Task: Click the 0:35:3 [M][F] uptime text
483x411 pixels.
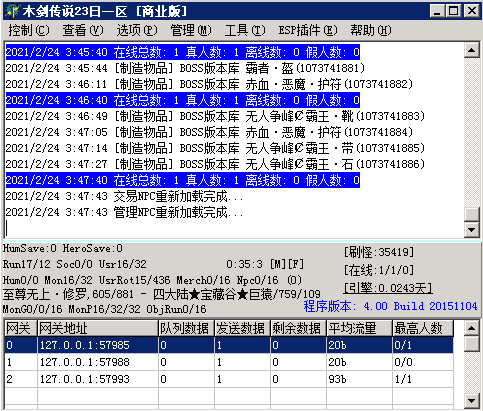Action: point(265,264)
